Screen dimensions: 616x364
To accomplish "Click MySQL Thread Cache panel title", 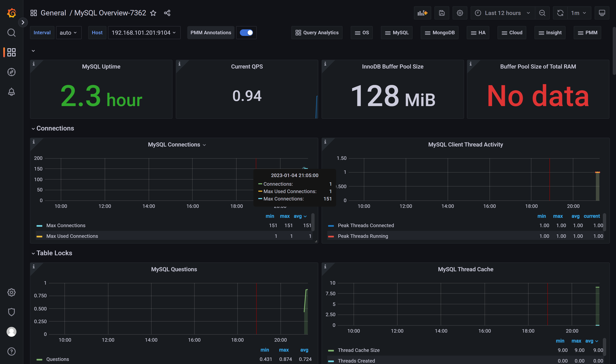I will click(x=465, y=269).
